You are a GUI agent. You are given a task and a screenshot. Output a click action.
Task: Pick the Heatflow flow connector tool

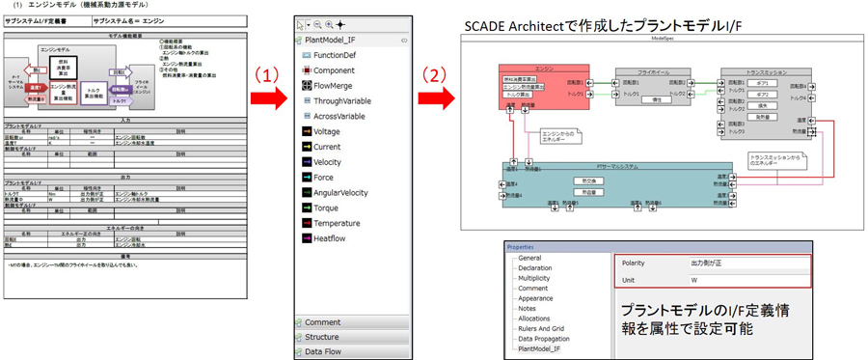click(x=323, y=238)
